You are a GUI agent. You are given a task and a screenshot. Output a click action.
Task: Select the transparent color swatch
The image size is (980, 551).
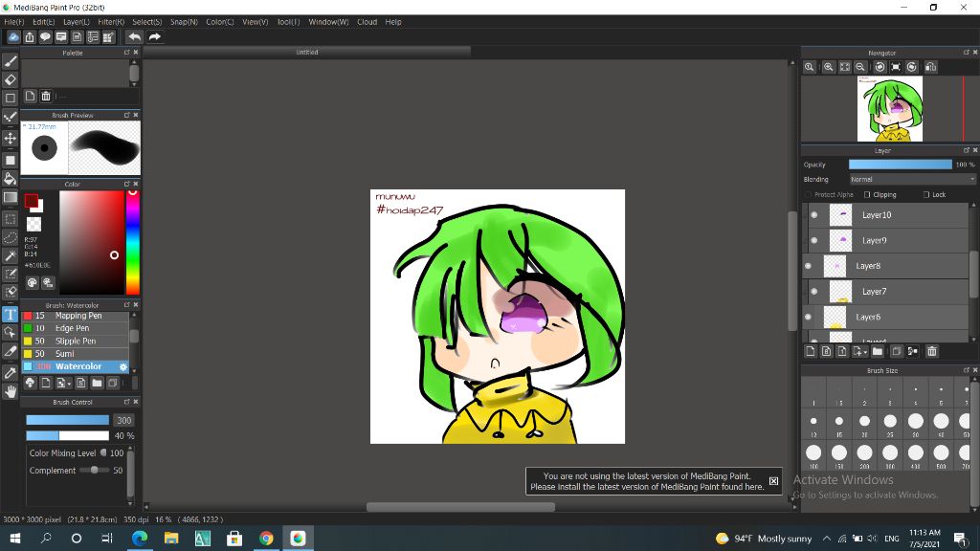tap(33, 224)
